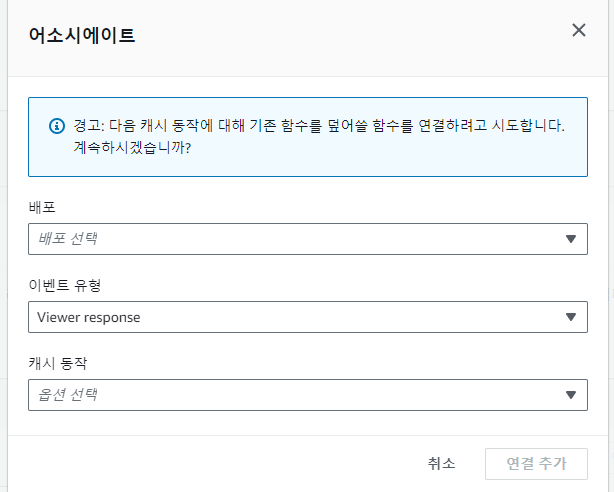Click the warning text starting with 경고
The width and height of the screenshot is (614, 492).
point(319,126)
